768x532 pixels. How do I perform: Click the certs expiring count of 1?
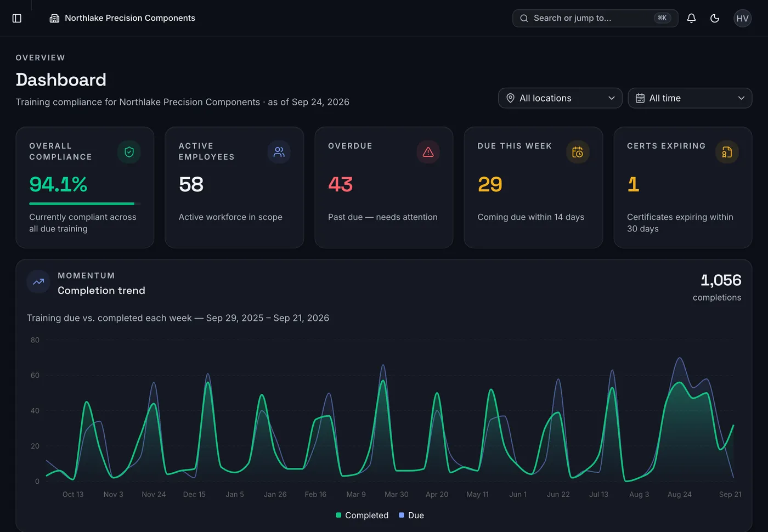633,184
